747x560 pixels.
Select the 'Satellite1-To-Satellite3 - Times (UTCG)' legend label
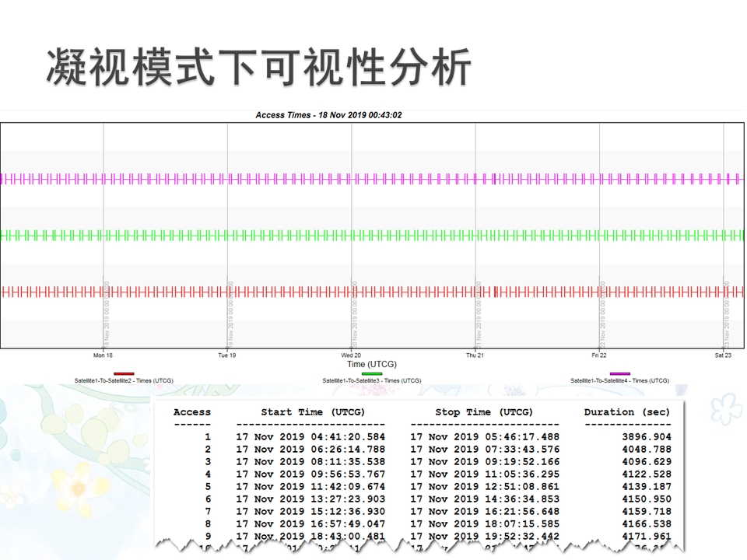pyautogui.click(x=372, y=381)
